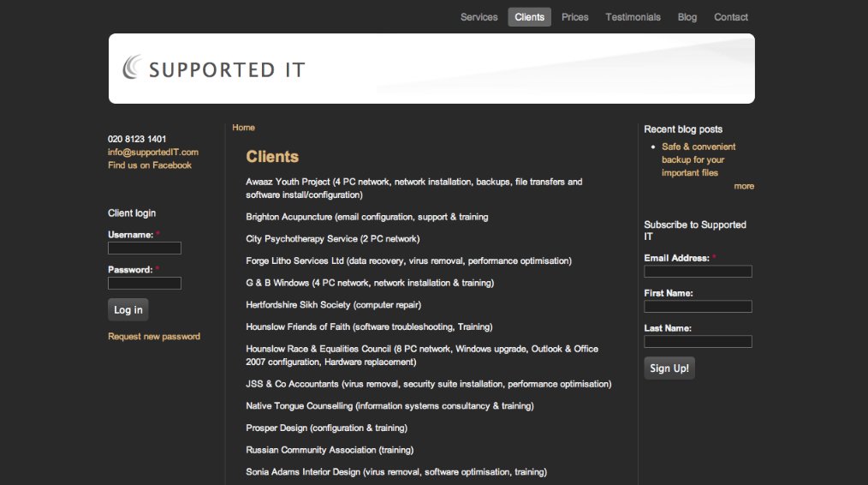Focus the Username input field

tap(145, 248)
